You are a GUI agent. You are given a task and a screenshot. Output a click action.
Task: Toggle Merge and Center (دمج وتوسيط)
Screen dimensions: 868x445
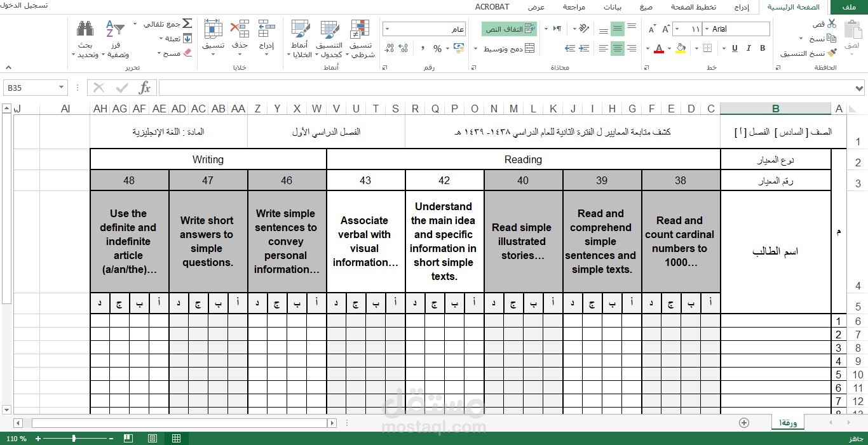[x=510, y=48]
